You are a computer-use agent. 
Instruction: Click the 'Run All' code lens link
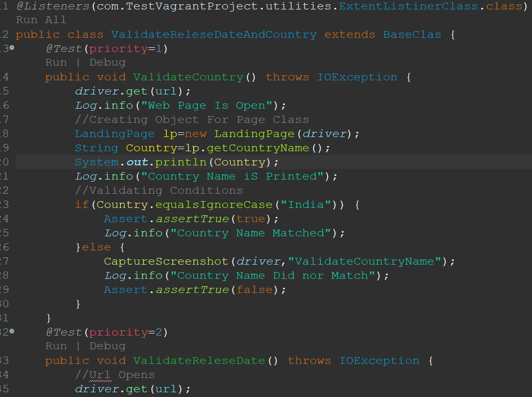click(41, 20)
